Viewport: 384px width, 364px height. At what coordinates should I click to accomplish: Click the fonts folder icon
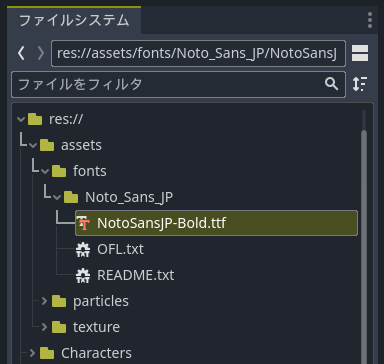(59, 171)
